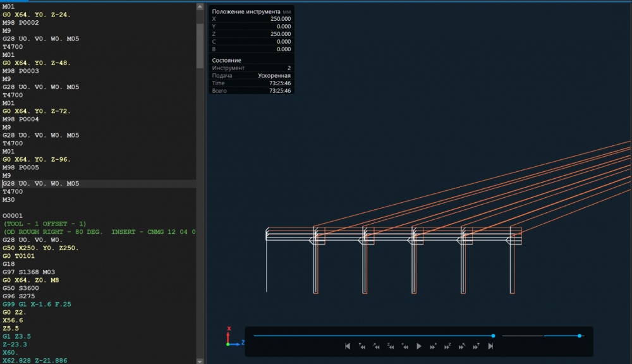Viewport: 632px width, 364px height.
Task: Click the Состояние section header
Action: [226, 61]
